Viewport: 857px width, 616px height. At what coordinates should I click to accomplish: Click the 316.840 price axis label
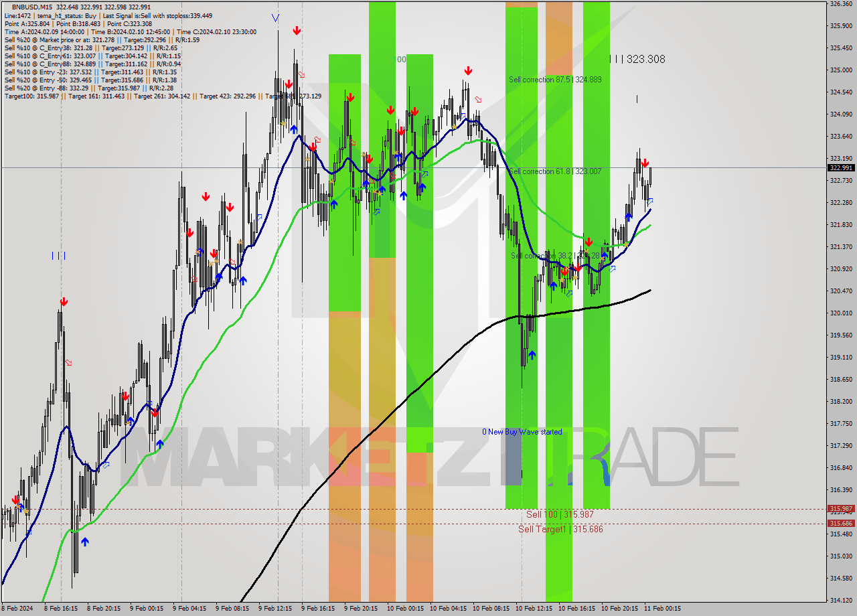click(841, 468)
